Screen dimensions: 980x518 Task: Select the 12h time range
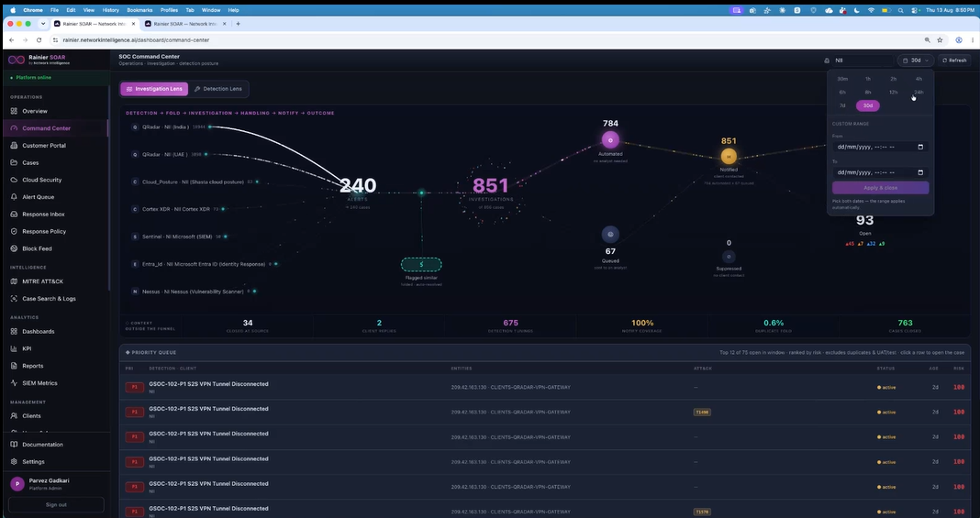[893, 93]
